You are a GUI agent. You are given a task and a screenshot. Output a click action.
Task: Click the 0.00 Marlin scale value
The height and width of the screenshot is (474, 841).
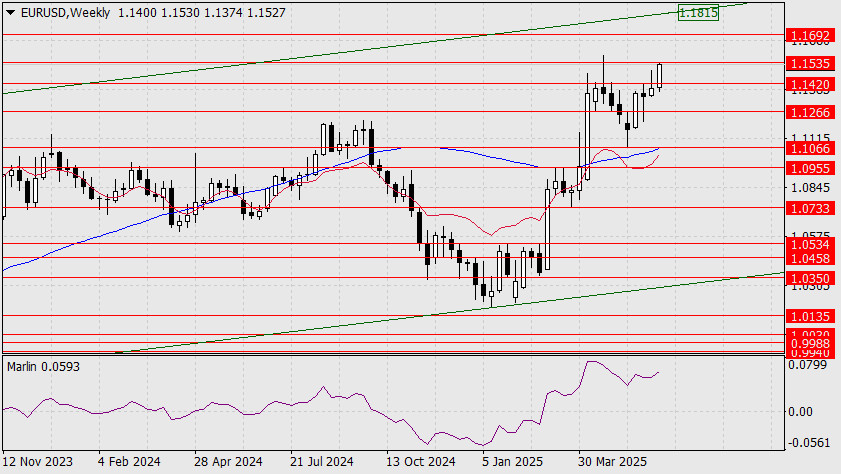800,412
